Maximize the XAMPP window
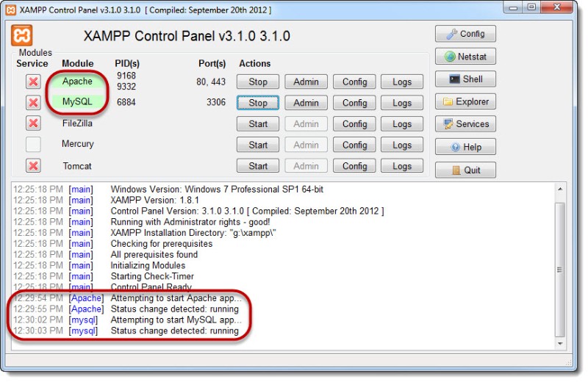The height and width of the screenshot is (382, 588). [531, 7]
